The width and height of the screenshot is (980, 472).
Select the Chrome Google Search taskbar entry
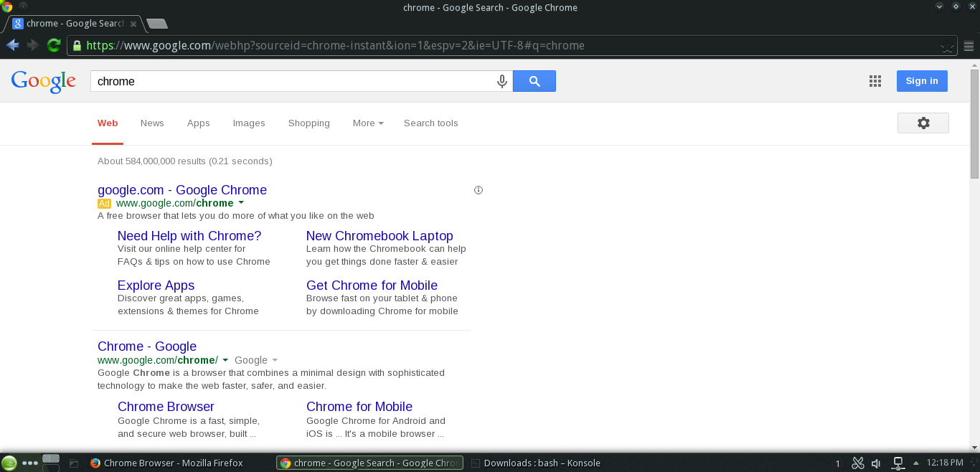click(x=369, y=463)
